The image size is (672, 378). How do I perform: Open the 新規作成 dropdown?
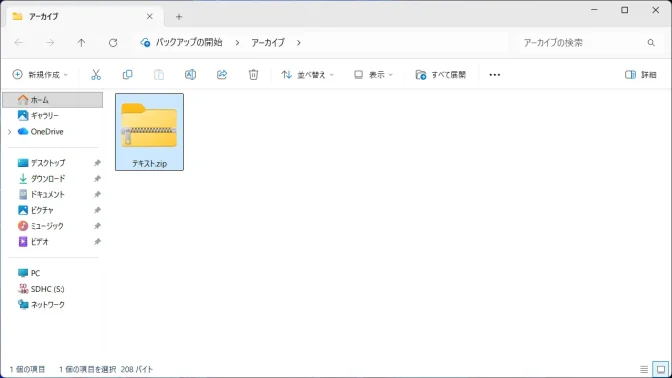40,75
